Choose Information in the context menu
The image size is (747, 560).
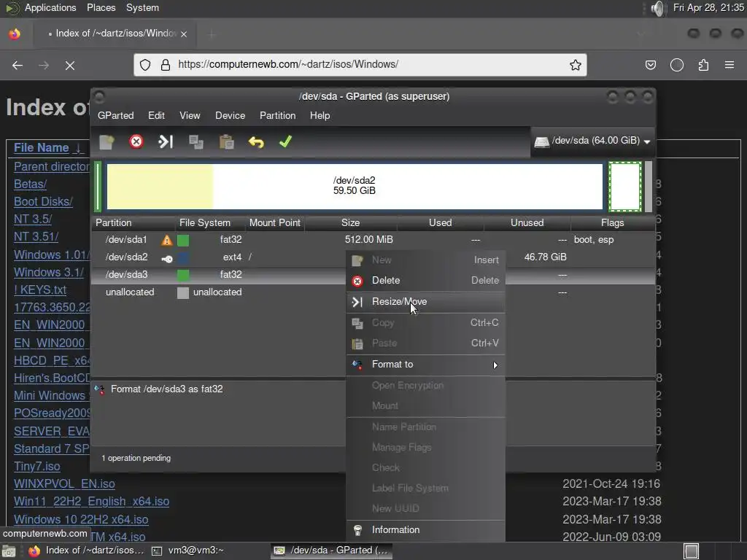tap(425, 530)
